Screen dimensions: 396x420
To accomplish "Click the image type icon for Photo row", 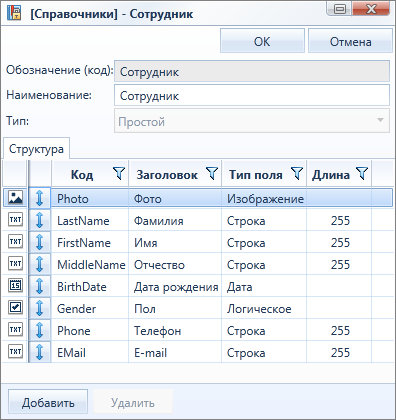I will 15,197.
